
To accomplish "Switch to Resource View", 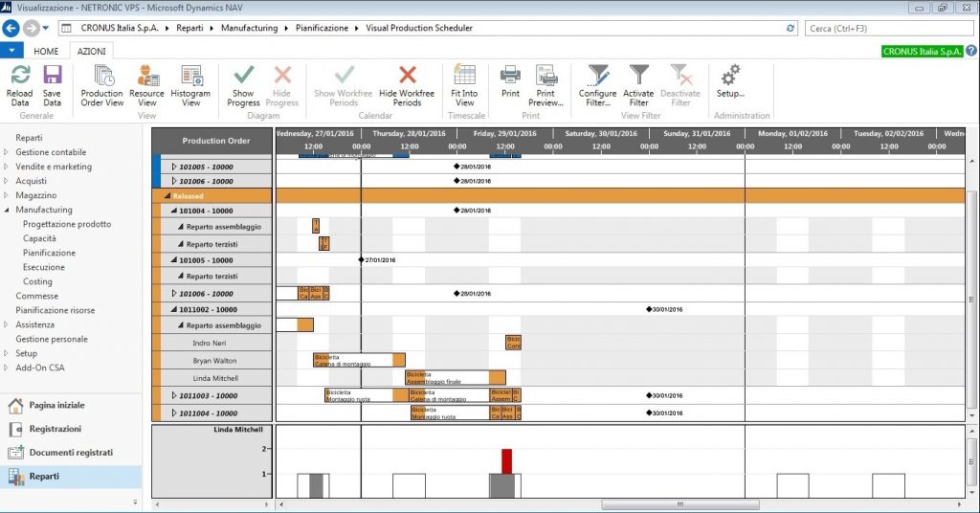I will click(147, 85).
